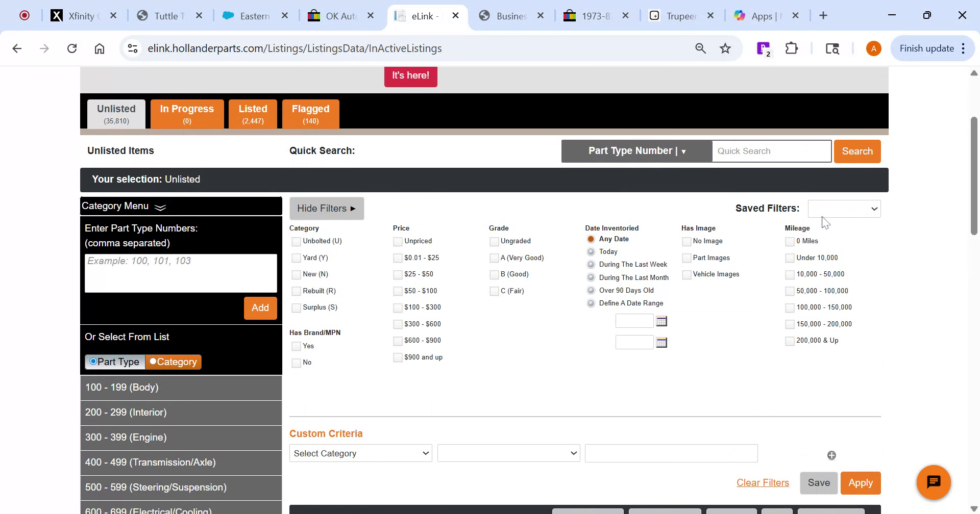
Task: Click the Apply button
Action: pyautogui.click(x=861, y=482)
